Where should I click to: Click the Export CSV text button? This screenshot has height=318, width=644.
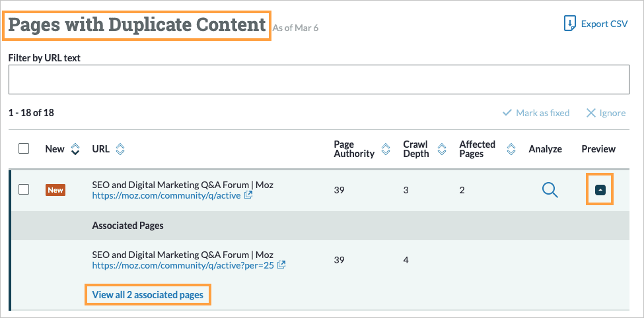click(604, 24)
